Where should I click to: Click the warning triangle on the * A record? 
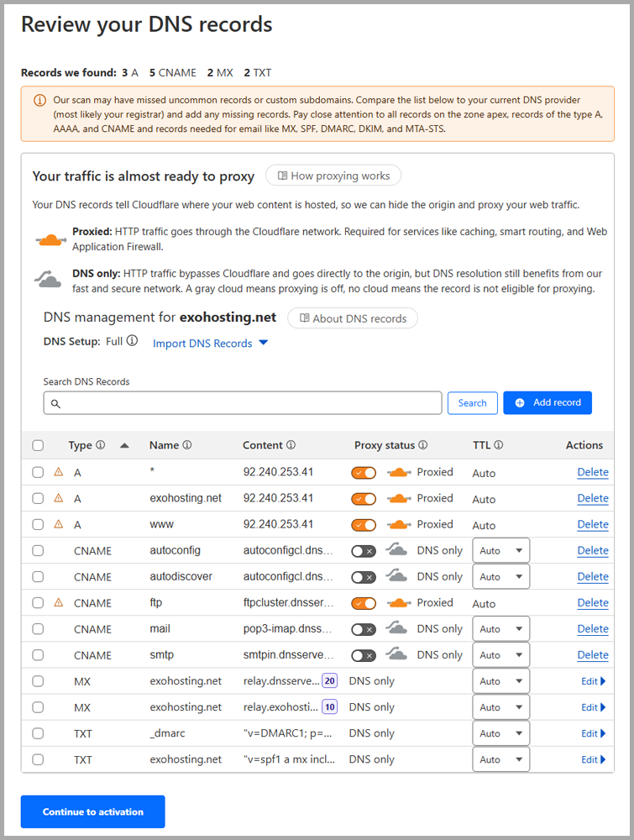(x=59, y=472)
